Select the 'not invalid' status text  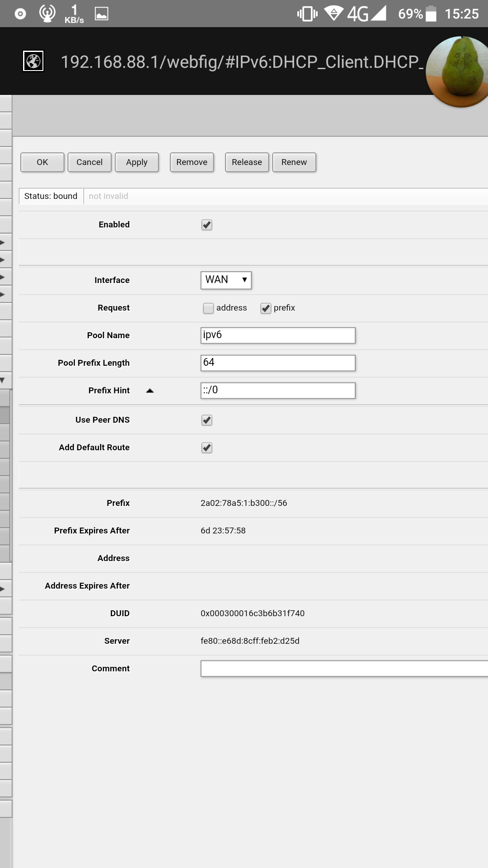[x=108, y=196]
